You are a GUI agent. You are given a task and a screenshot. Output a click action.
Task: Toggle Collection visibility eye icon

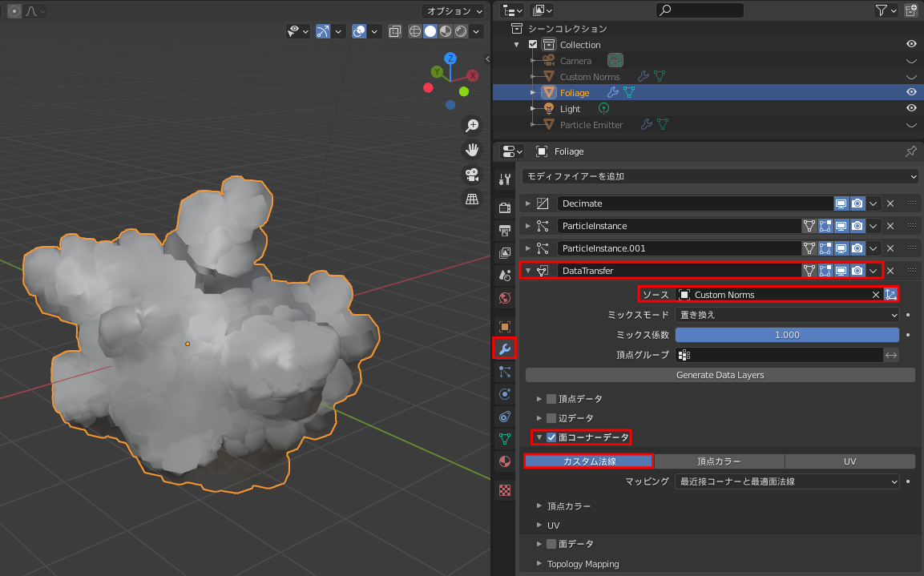[x=911, y=44]
